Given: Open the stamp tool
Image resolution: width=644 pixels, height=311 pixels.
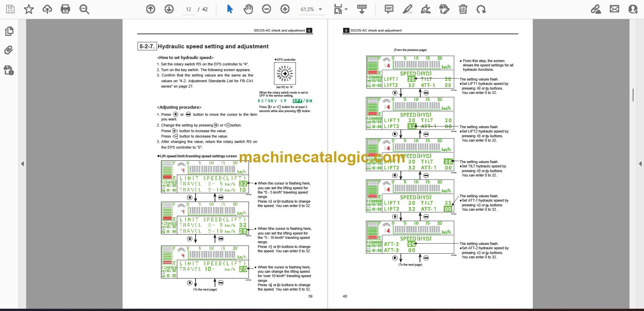Looking at the screenshot, I should point(444,9).
